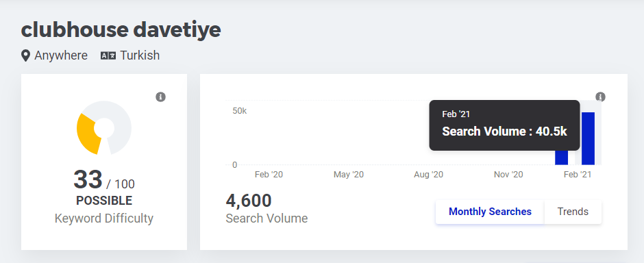Click the Aug '20 axis label
Screen dimensions: 644x263
click(x=428, y=175)
